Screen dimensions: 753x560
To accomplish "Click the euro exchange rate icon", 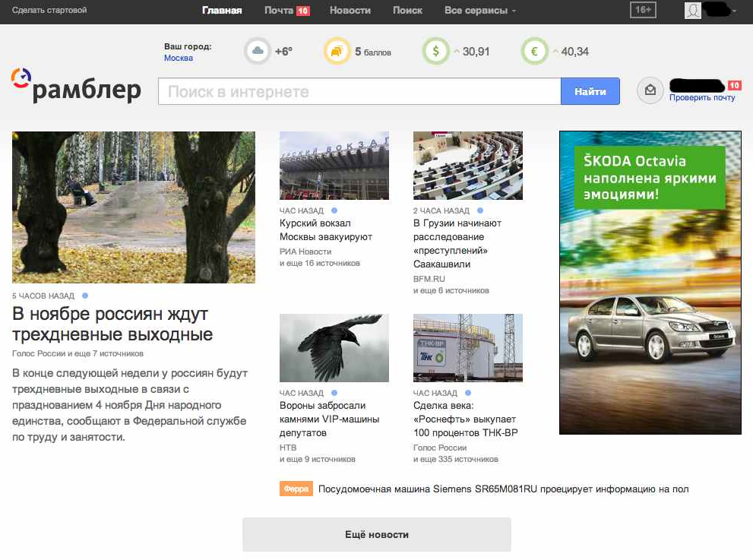I will click(x=535, y=52).
